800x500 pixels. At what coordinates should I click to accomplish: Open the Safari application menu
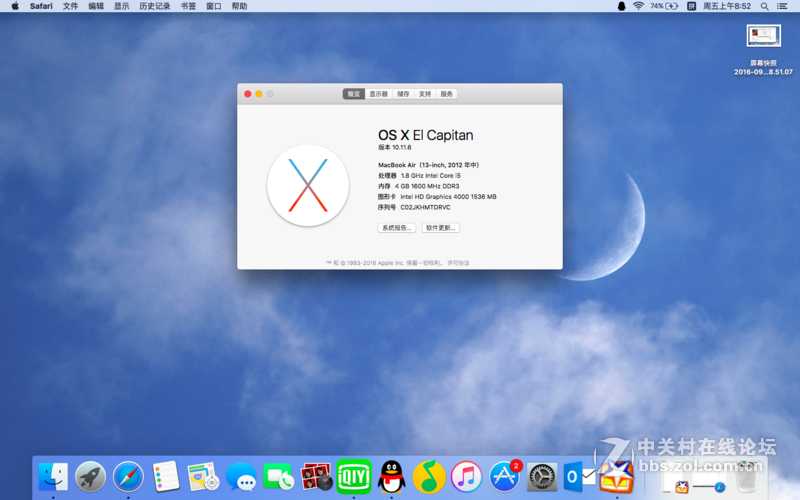click(41, 6)
